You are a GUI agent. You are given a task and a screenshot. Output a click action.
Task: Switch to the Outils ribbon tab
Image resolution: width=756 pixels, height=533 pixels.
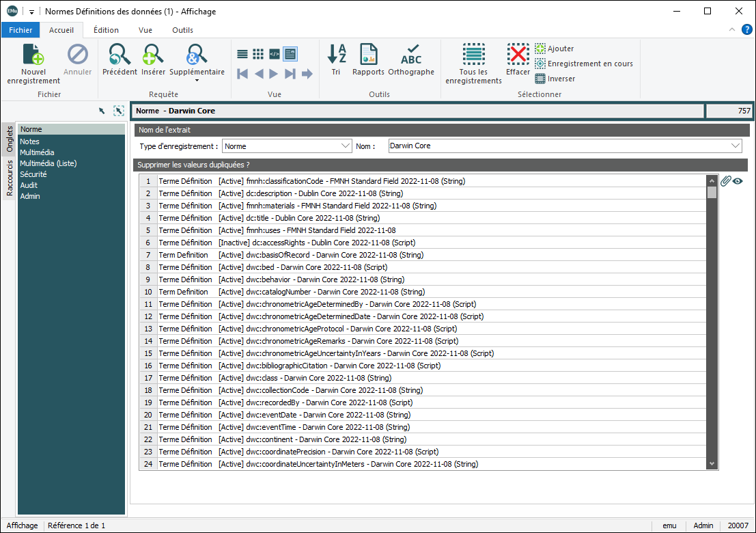pyautogui.click(x=182, y=30)
